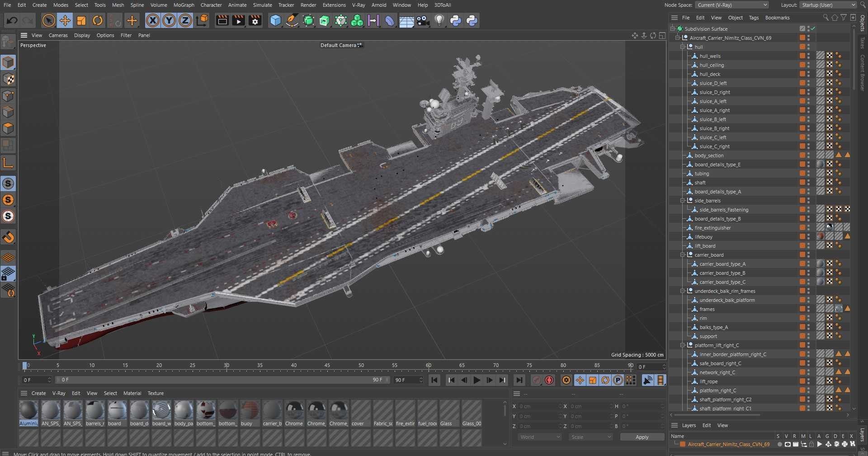The image size is (868, 456).
Task: Open the World coordinate system dropdown
Action: [x=540, y=437]
